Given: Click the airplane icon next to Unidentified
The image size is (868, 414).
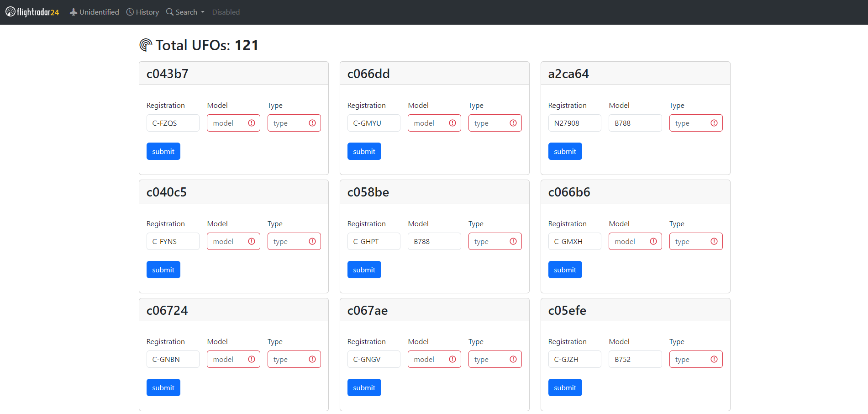Looking at the screenshot, I should pyautogui.click(x=74, y=12).
